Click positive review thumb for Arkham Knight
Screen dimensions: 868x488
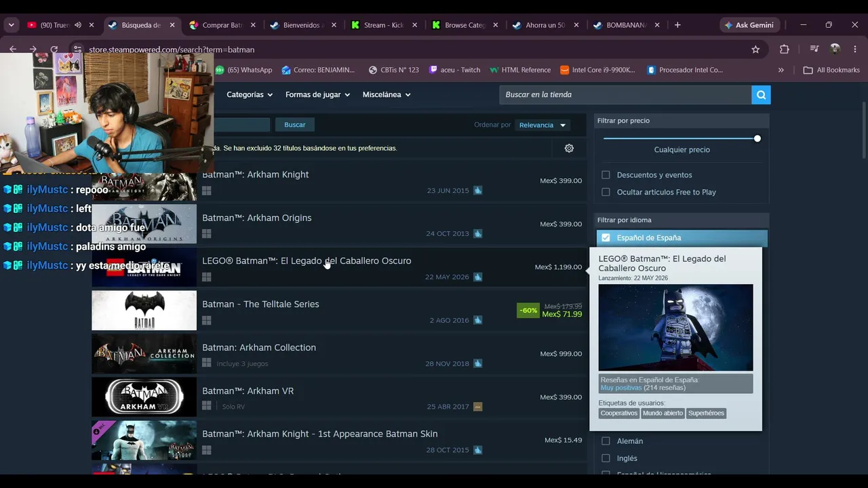coord(478,190)
